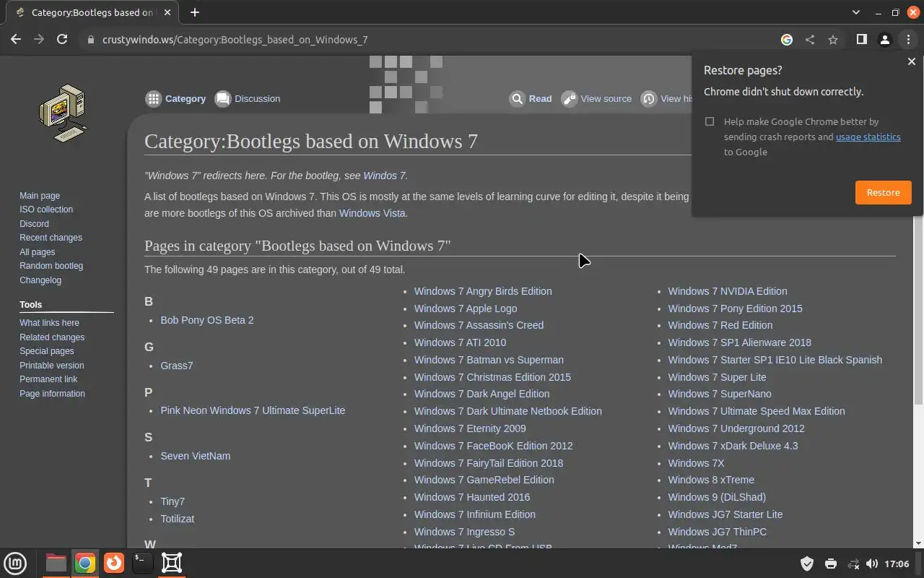Image resolution: width=924 pixels, height=578 pixels.
Task: Open network connections tray icon
Action: coord(853,564)
